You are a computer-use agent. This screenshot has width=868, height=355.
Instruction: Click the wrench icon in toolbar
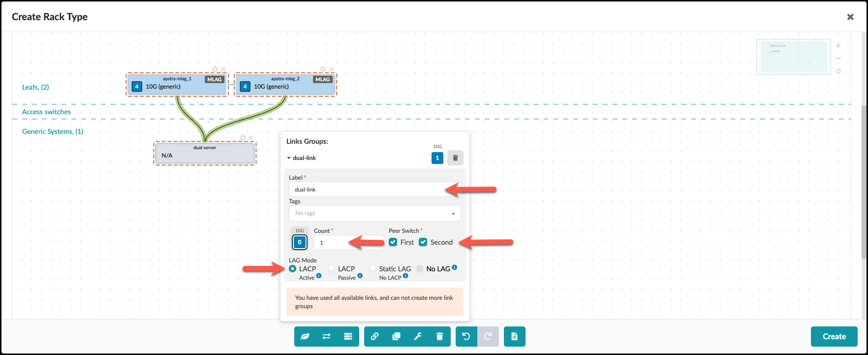pyautogui.click(x=418, y=337)
